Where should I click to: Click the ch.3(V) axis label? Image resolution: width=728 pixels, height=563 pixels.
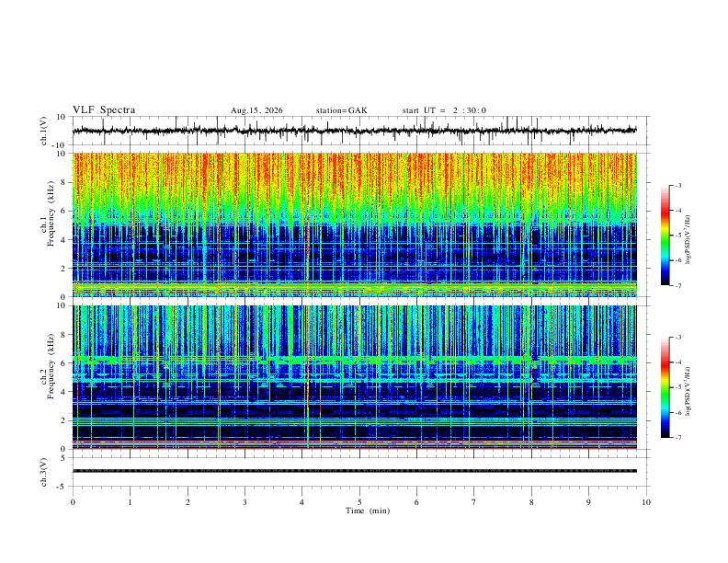(x=44, y=472)
